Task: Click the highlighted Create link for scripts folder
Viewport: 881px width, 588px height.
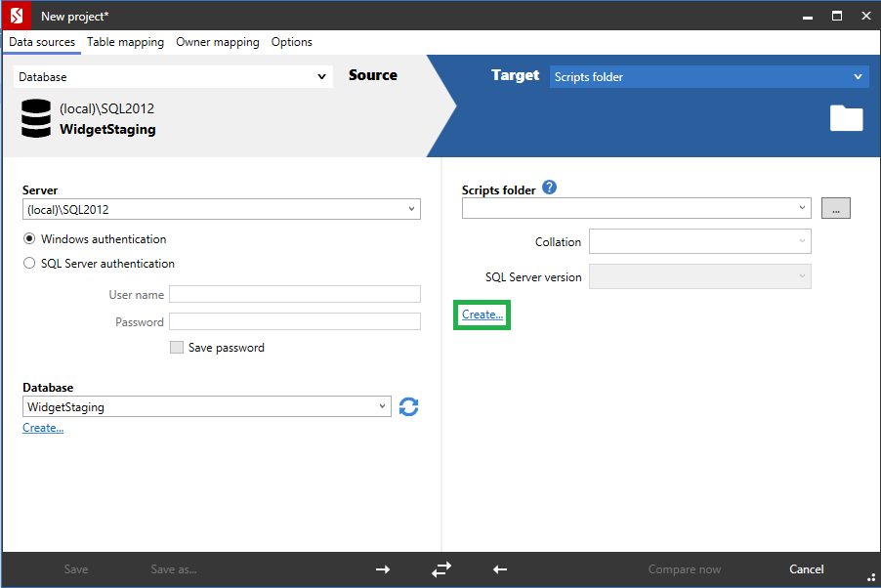Action: (482, 315)
